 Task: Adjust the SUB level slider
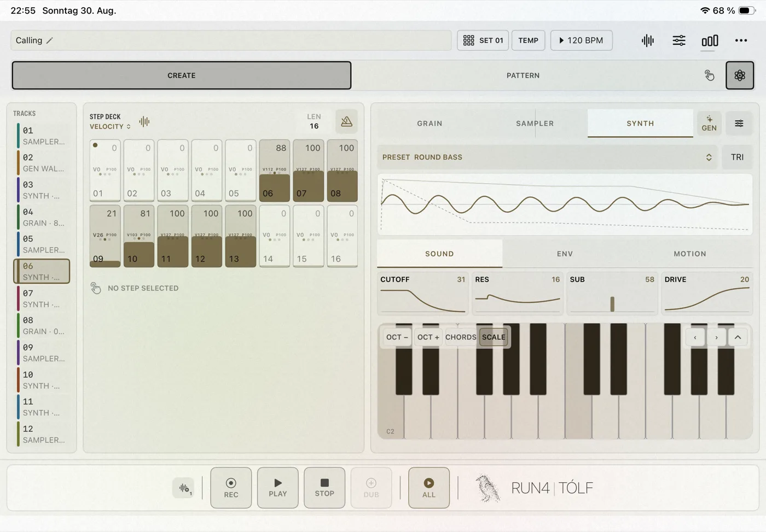[x=612, y=294]
